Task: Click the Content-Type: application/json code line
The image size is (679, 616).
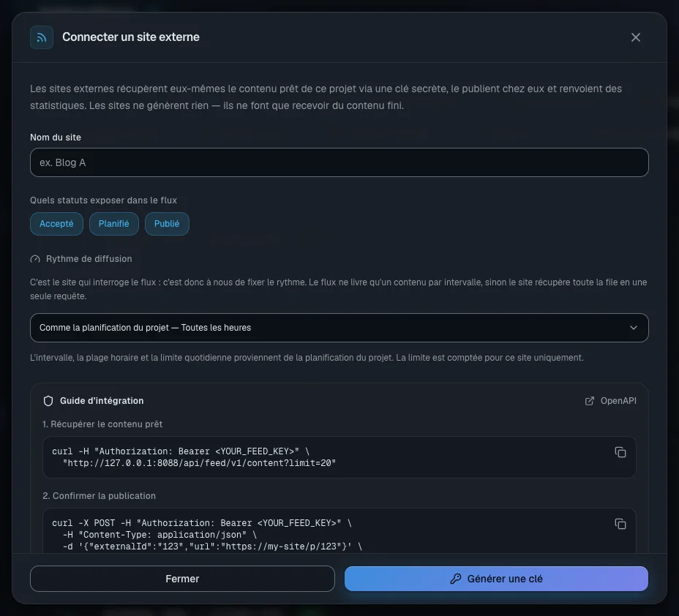Action: coord(160,535)
